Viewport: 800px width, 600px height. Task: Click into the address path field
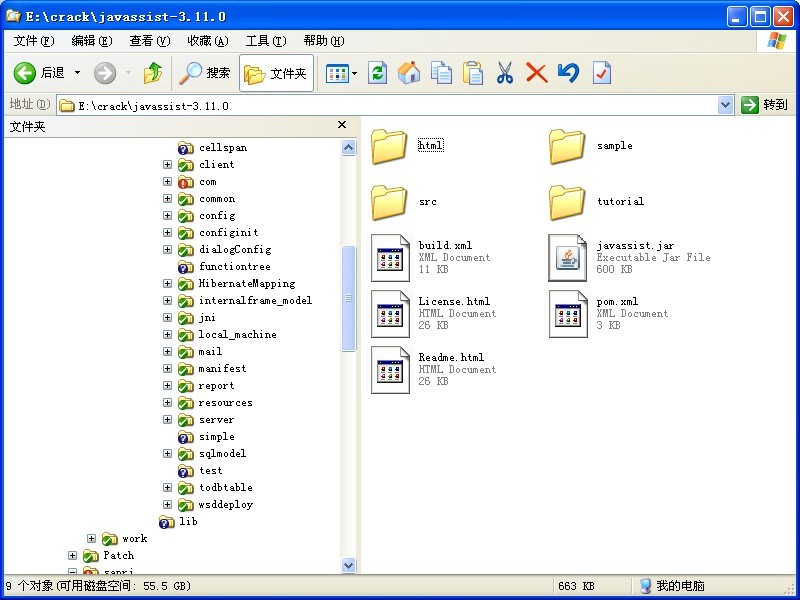pyautogui.click(x=388, y=106)
